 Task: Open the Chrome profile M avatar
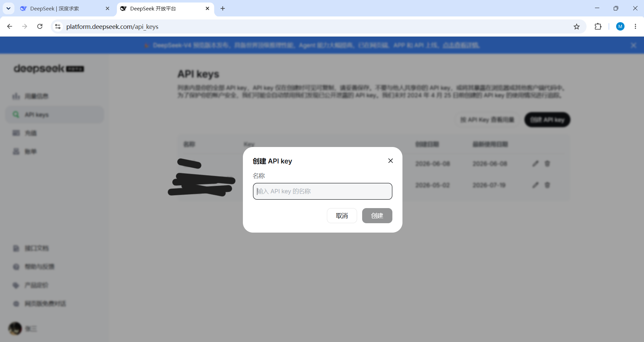620,27
